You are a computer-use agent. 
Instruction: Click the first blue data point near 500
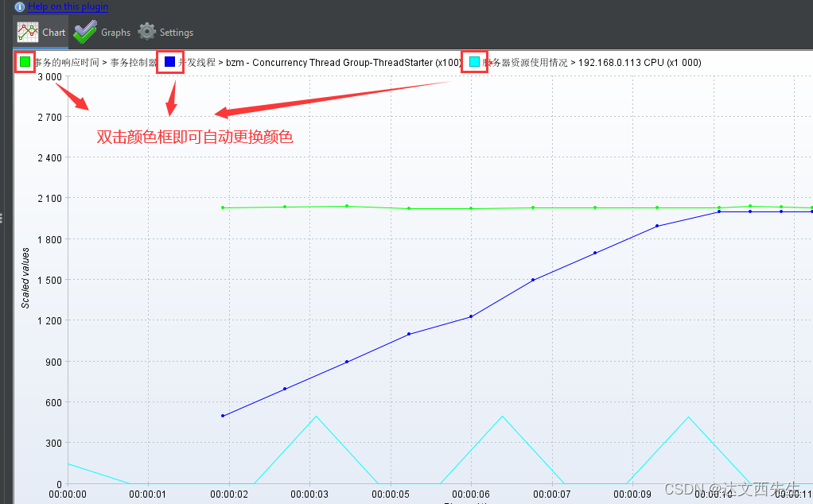click(x=223, y=416)
